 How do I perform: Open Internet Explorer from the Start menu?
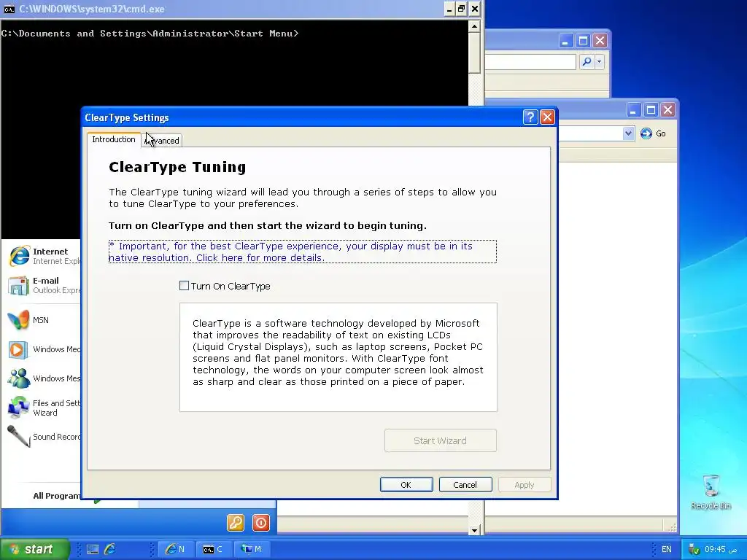(44, 256)
